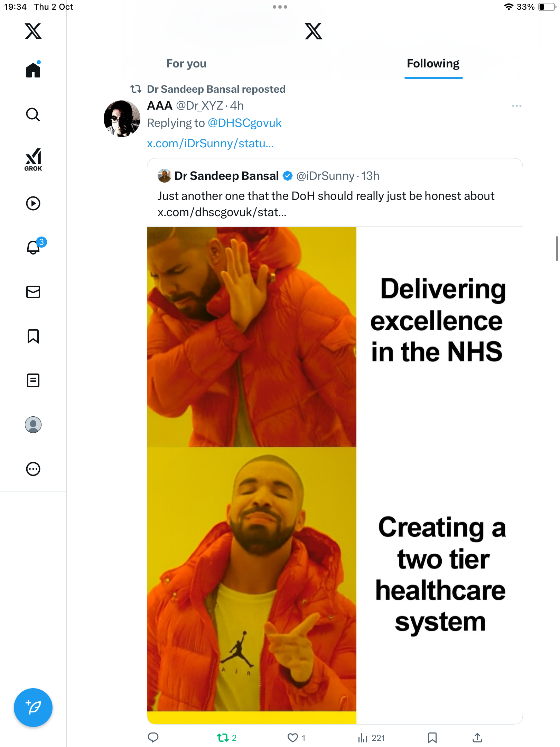Switch to the For you tab
560x747 pixels.
[x=186, y=64]
